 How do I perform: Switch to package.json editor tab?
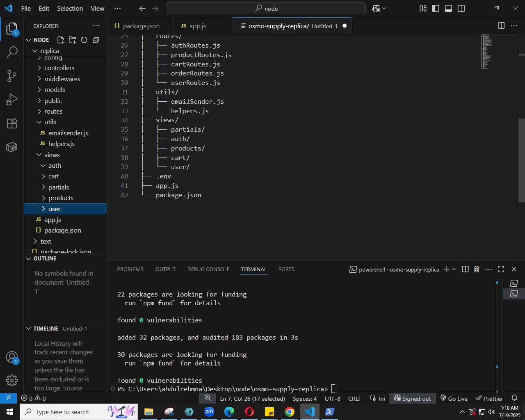point(140,26)
